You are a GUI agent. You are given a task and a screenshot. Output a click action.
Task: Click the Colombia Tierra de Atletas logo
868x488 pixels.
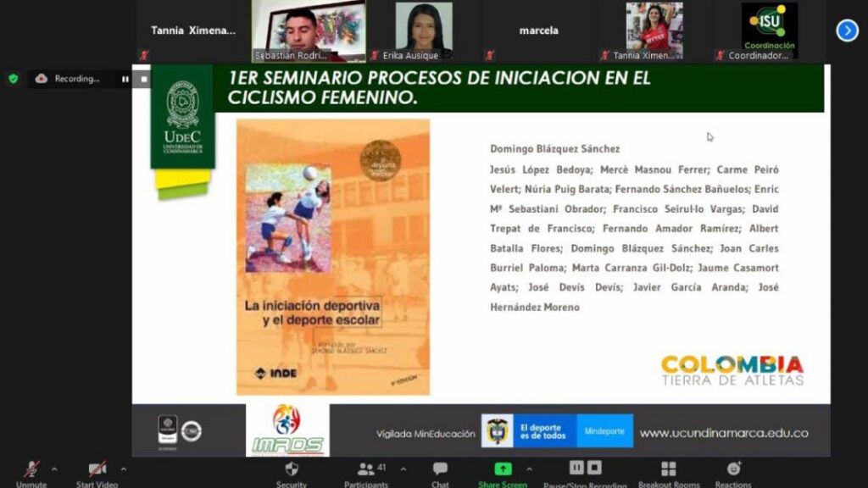click(732, 371)
